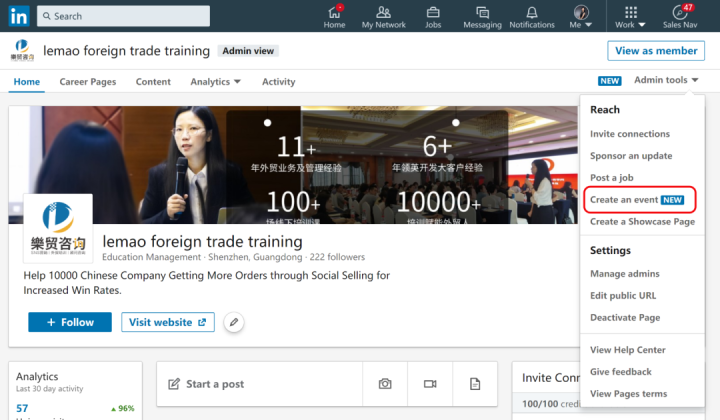720x420 pixels.
Task: Select Invite connections in Admin tools
Action: [x=630, y=134]
